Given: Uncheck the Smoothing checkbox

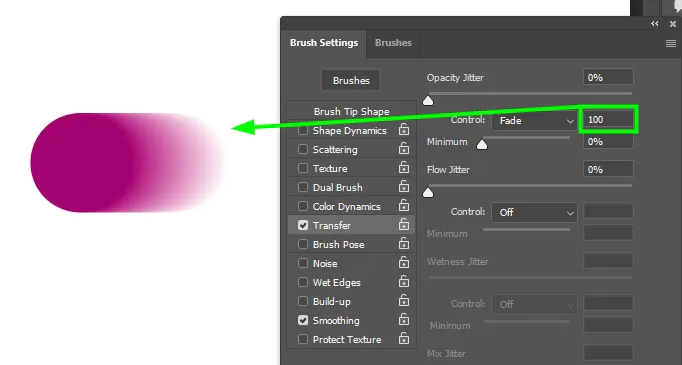Looking at the screenshot, I should point(303,320).
